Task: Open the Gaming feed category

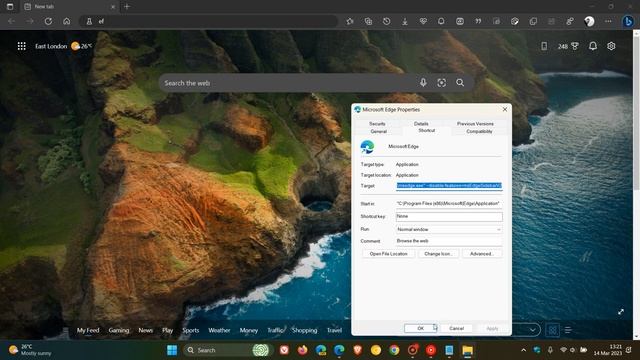Action: tap(119, 330)
